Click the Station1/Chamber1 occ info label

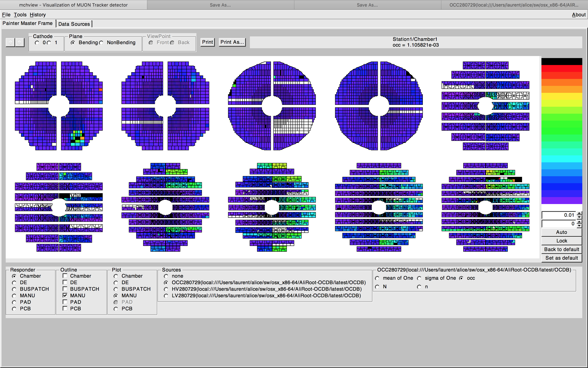[415, 42]
